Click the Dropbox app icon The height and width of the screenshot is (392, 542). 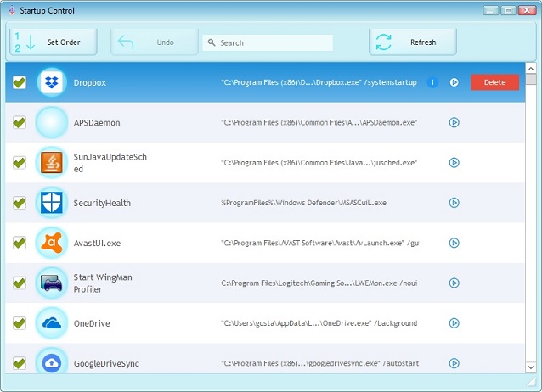point(52,82)
